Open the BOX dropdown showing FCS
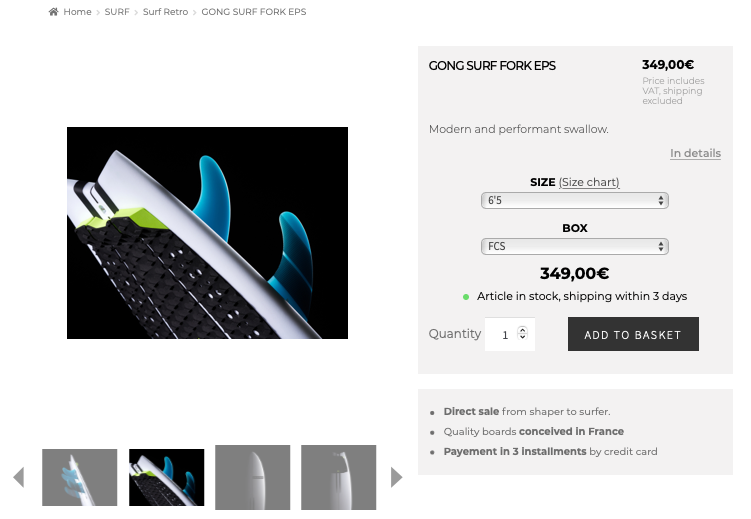Viewport: 751px width, 519px height. 575,246
